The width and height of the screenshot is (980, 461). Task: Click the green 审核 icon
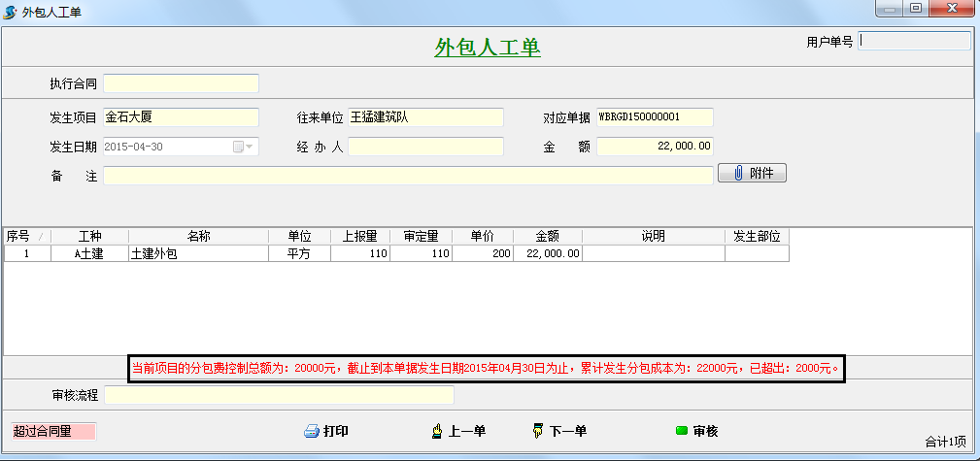click(x=681, y=432)
